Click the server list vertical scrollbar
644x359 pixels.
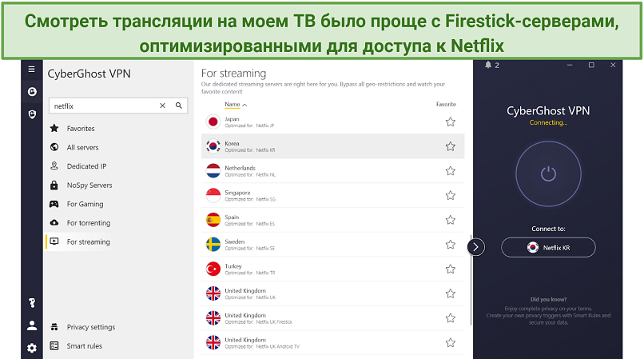point(471,280)
